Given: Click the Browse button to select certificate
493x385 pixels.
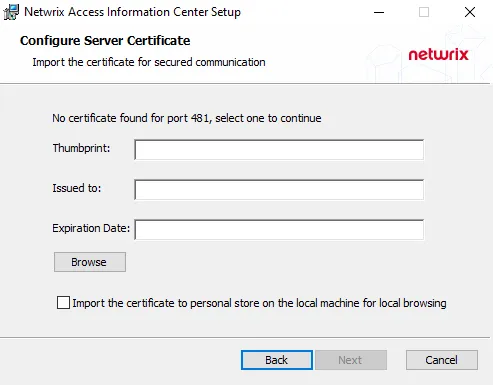Looking at the screenshot, I should 90,262.
